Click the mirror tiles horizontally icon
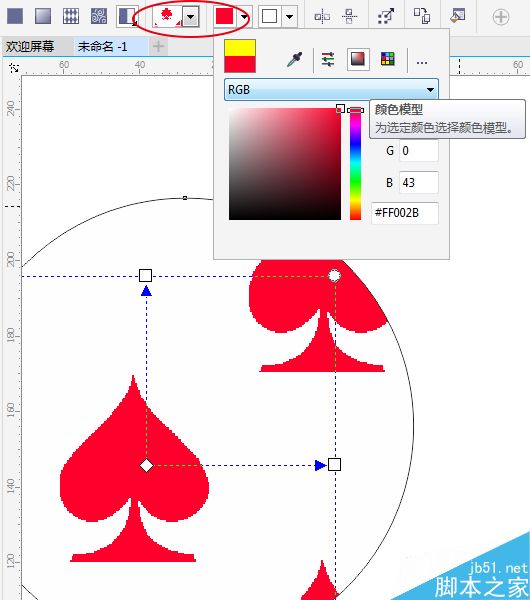The height and width of the screenshot is (600, 530). point(322,17)
